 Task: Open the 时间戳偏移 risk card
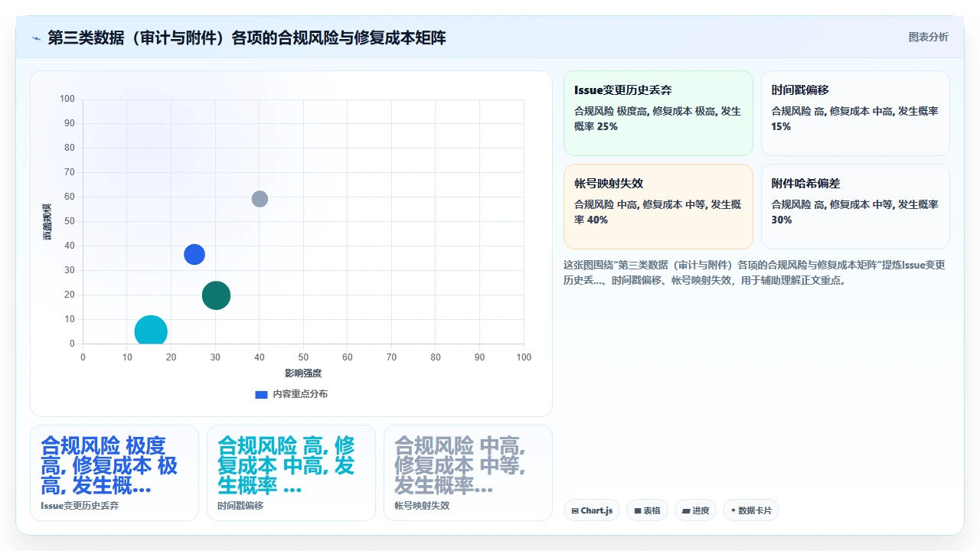(x=855, y=113)
